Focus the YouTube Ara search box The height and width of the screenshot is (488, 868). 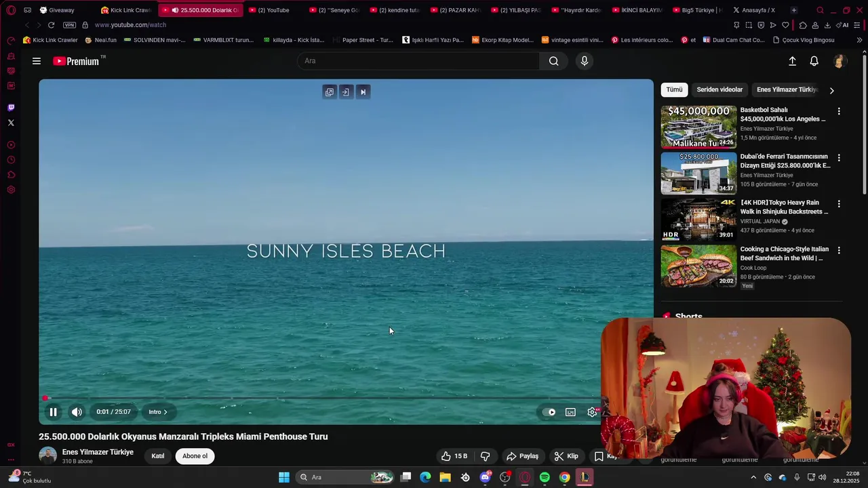pos(418,61)
